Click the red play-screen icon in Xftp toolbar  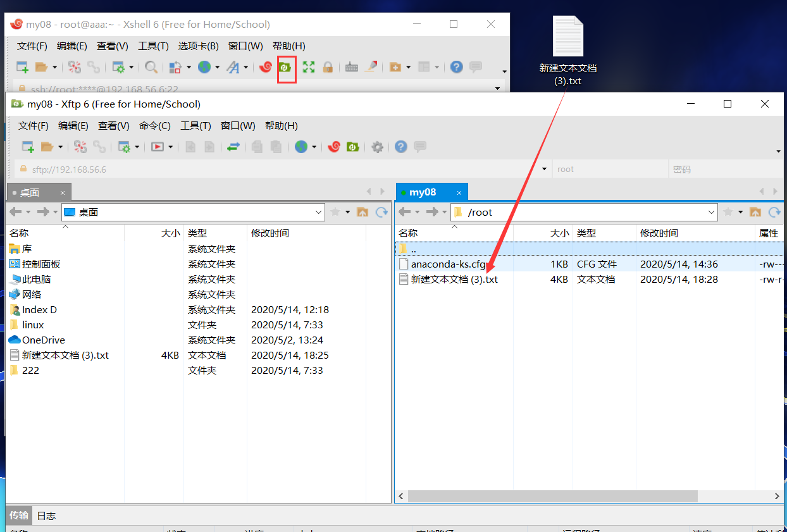(158, 147)
